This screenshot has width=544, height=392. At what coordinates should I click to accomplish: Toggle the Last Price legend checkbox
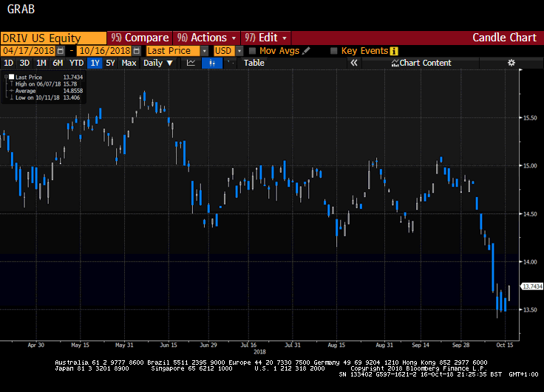[11, 77]
